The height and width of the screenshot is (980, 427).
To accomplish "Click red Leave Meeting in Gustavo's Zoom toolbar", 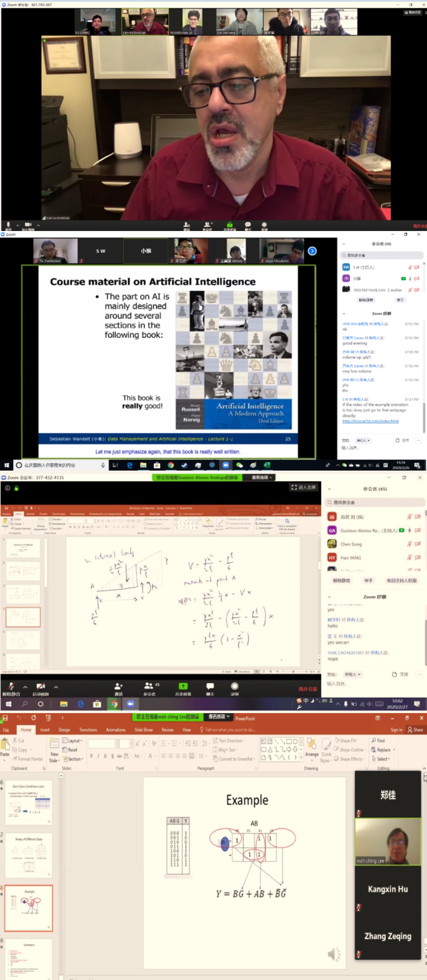I will pyautogui.click(x=308, y=689).
